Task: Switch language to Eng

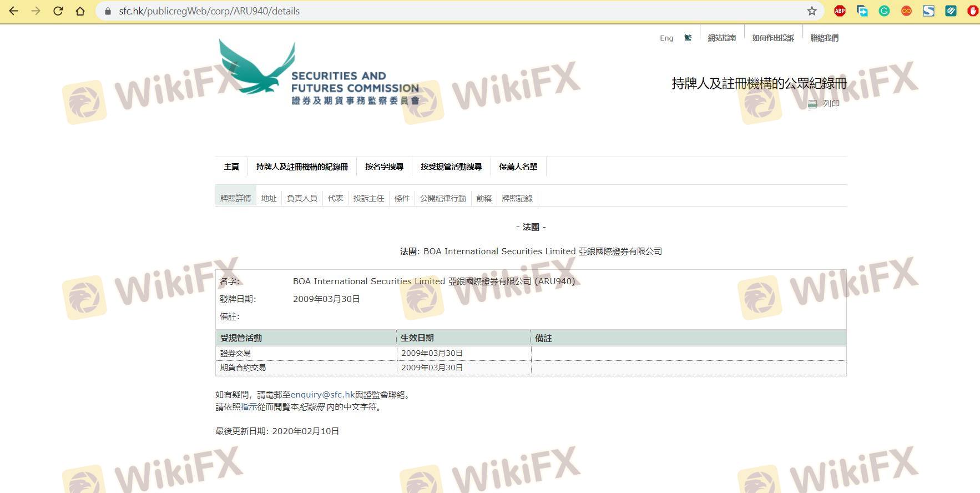Action: (666, 38)
